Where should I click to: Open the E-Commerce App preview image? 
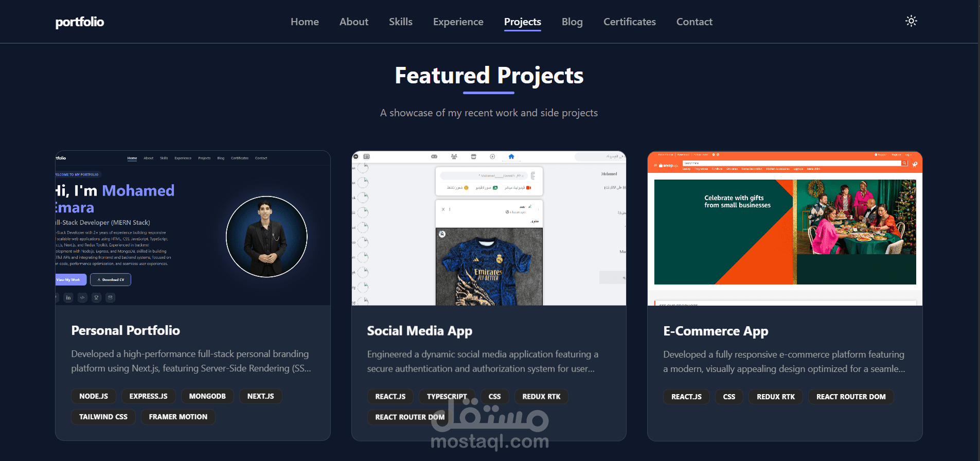pos(785,228)
